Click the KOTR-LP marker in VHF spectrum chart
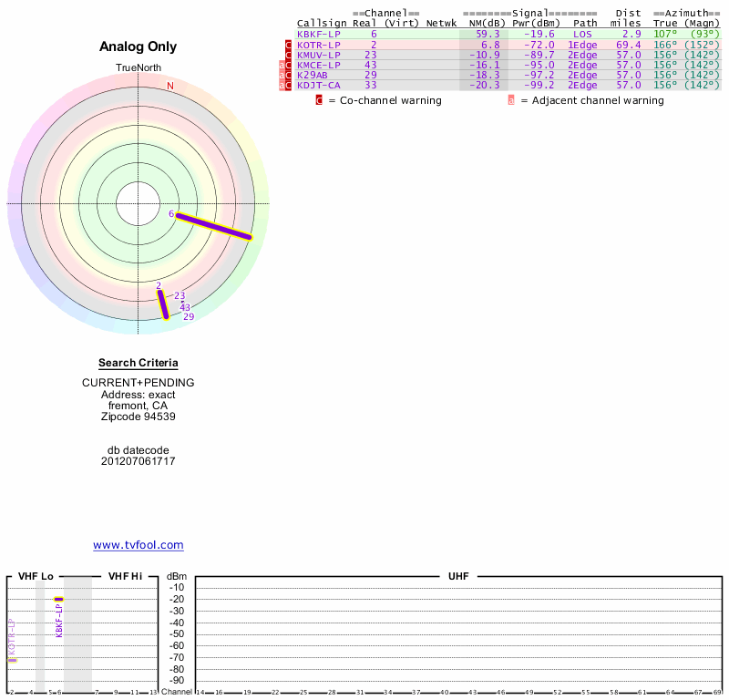 (x=13, y=659)
